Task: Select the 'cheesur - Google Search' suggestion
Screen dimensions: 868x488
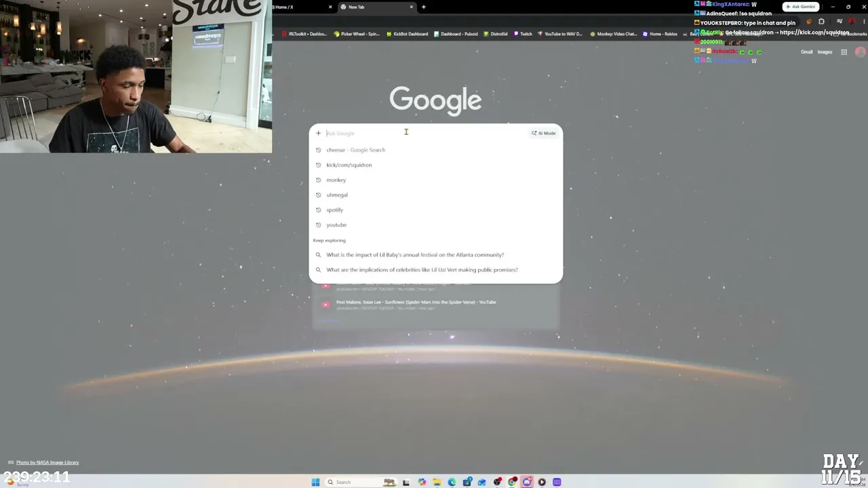Action: 436,150
